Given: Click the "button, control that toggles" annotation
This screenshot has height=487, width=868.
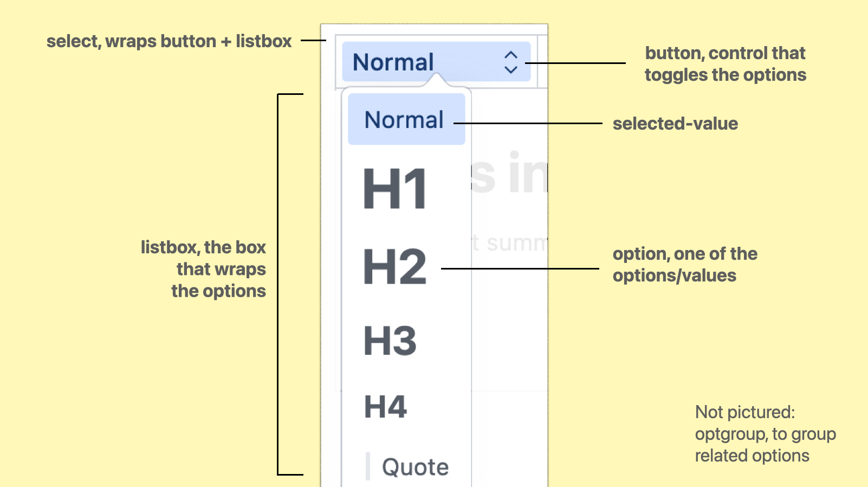Looking at the screenshot, I should pos(725,64).
